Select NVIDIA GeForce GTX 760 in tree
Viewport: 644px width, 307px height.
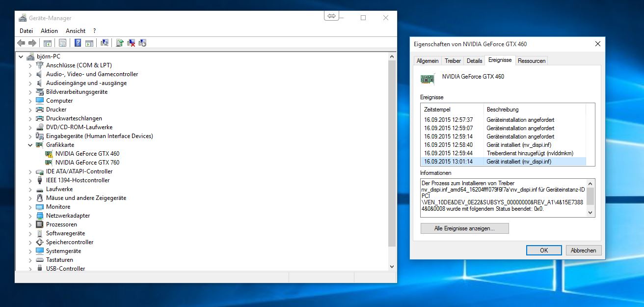coord(87,163)
